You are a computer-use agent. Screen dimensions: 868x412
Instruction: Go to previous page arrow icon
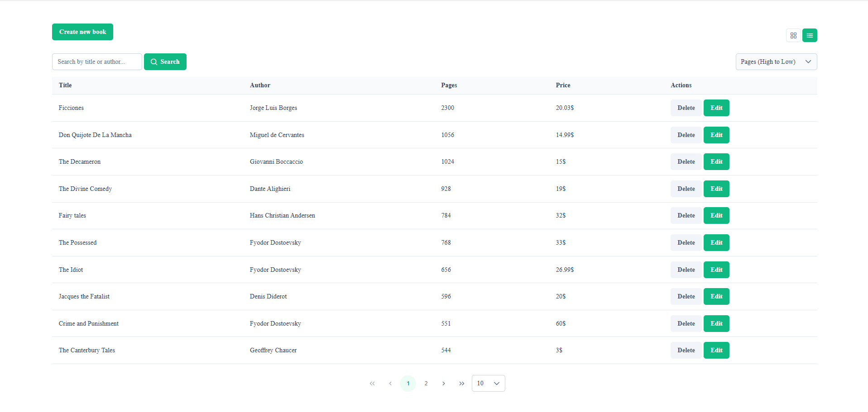(x=390, y=384)
